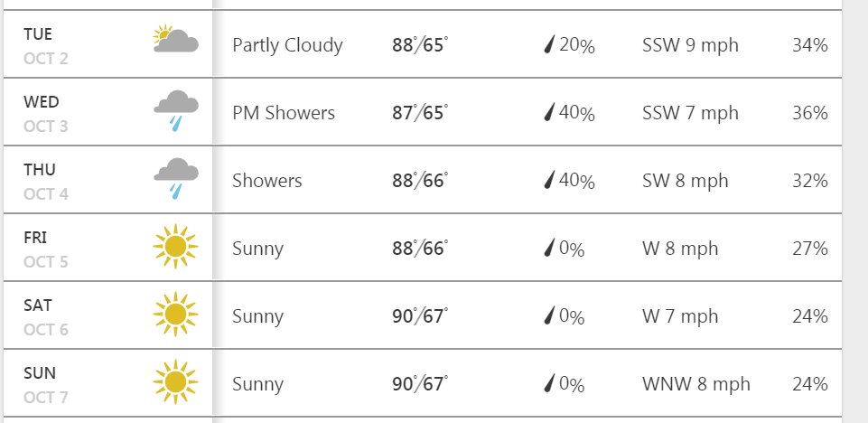Click the 34% humidity value for Tuesday
Viewport: 868px width, 423px height.
810,45
